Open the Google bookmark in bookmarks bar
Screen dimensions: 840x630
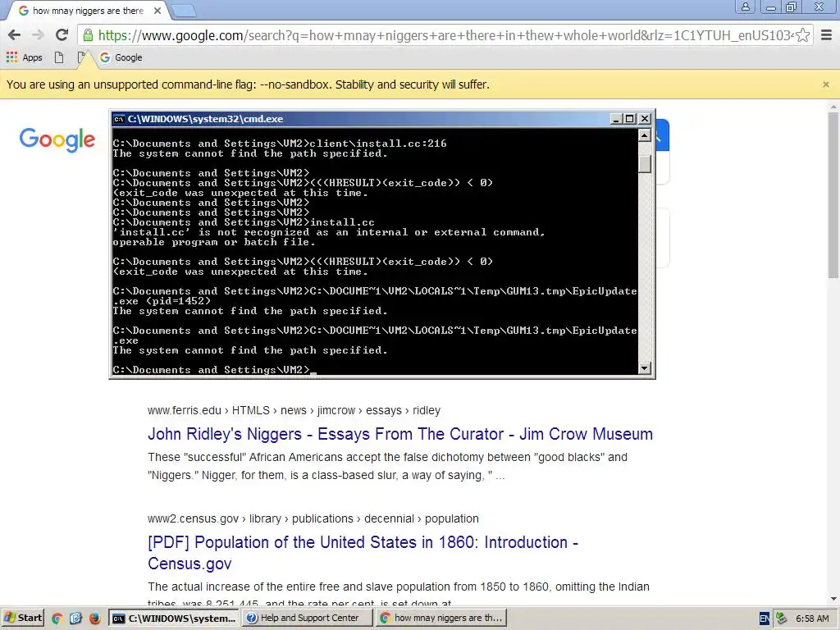[x=121, y=57]
